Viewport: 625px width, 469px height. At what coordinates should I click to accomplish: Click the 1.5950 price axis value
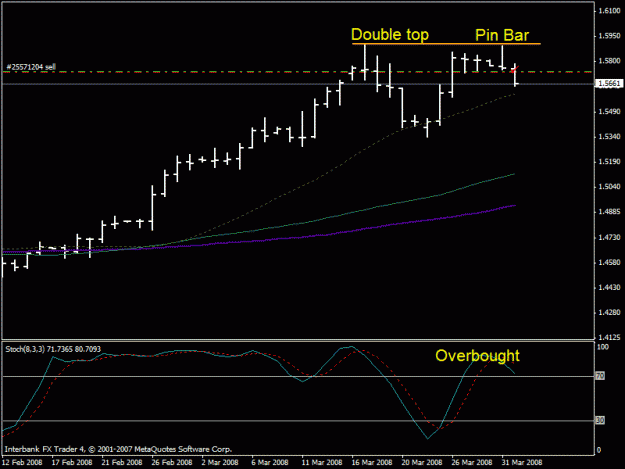coord(609,36)
